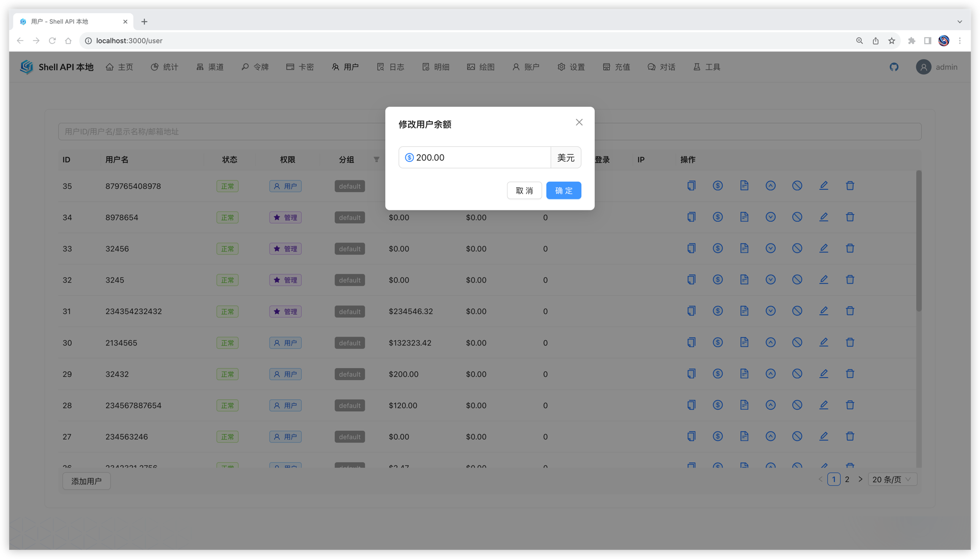Image resolution: width=980 pixels, height=559 pixels.
Task: Click the ban icon for user 234567887654
Action: coord(797,405)
